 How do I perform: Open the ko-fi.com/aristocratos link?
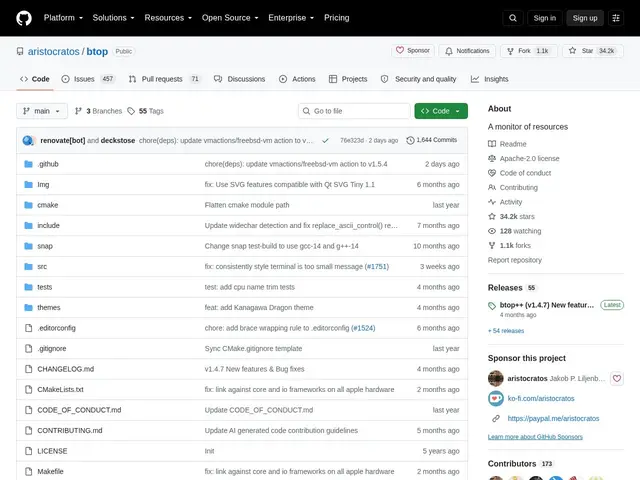[541, 398]
